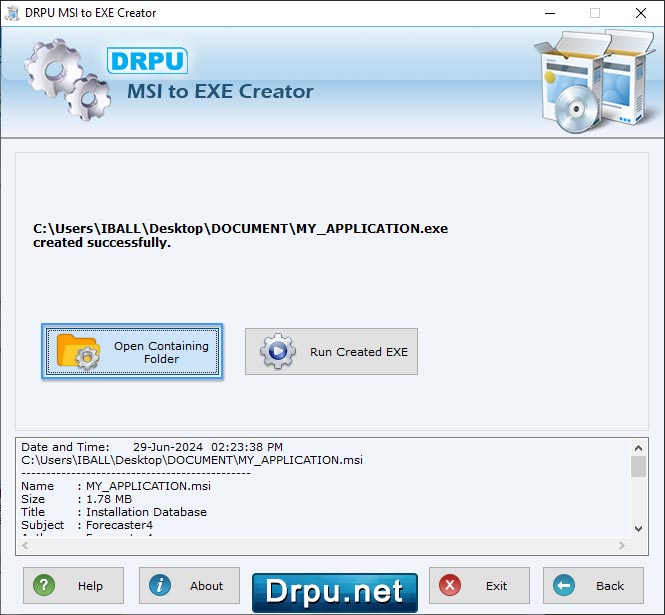
Task: Click the log horizontal scroll left arrow
Action: (x=25, y=545)
